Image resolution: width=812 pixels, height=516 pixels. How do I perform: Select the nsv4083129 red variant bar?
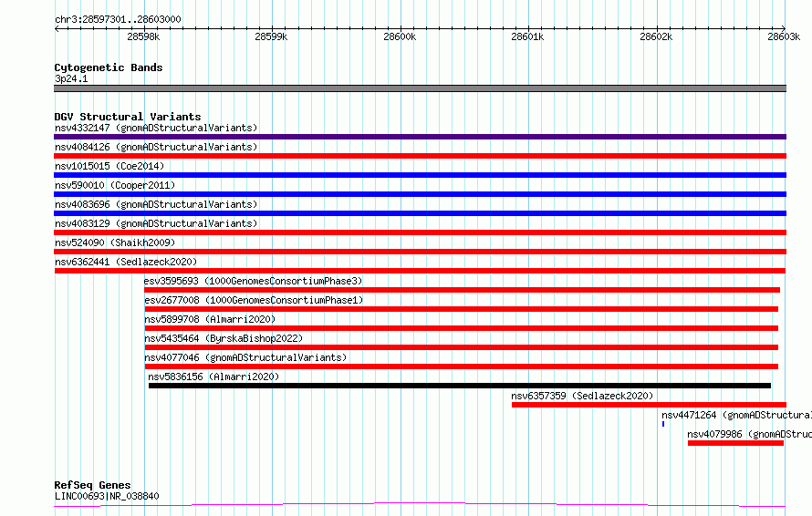coord(420,232)
